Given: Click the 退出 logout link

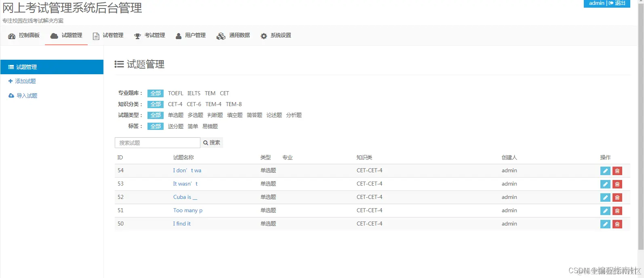Looking at the screenshot, I should point(617,3).
